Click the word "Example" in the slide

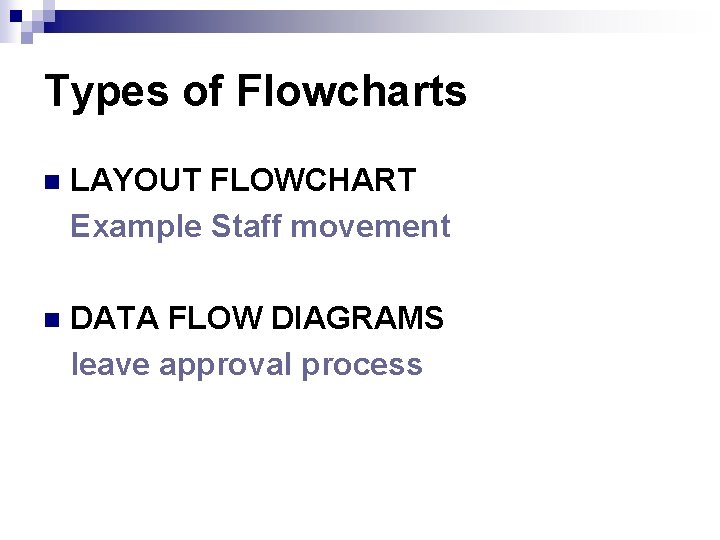coord(136,227)
